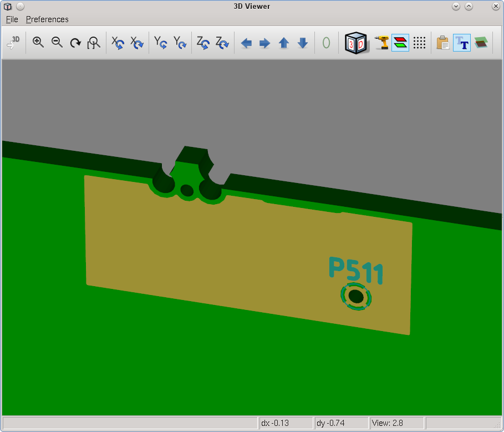Rotate Y counter-clockwise with the second Y icon

(180, 43)
